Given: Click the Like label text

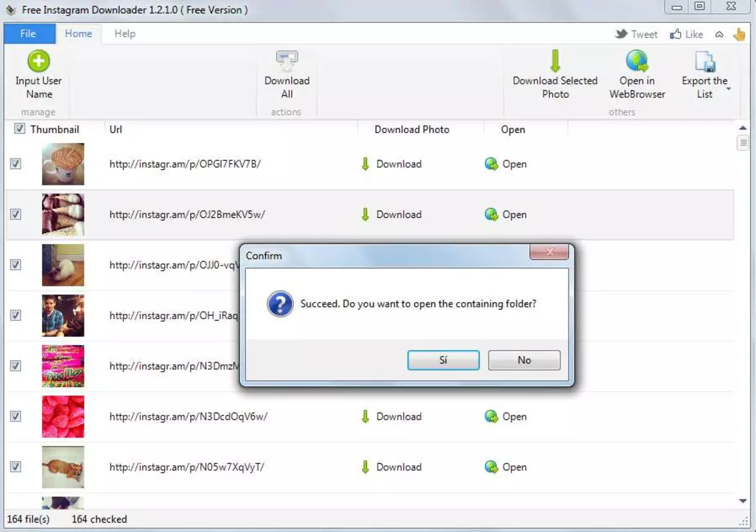Looking at the screenshot, I should click(x=693, y=34).
